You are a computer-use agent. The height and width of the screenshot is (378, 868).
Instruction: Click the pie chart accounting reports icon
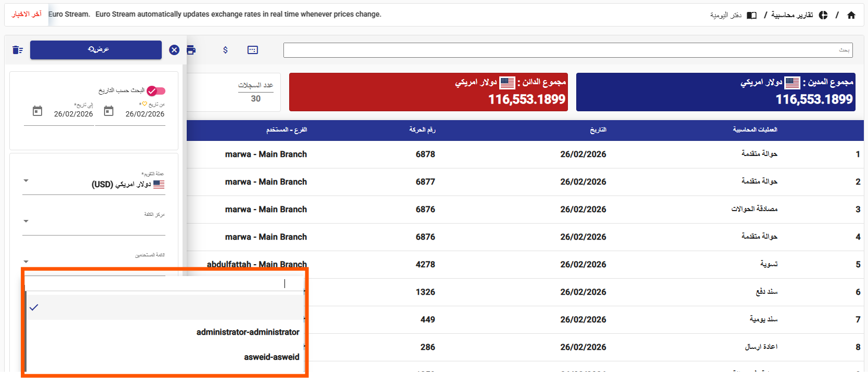pos(823,15)
